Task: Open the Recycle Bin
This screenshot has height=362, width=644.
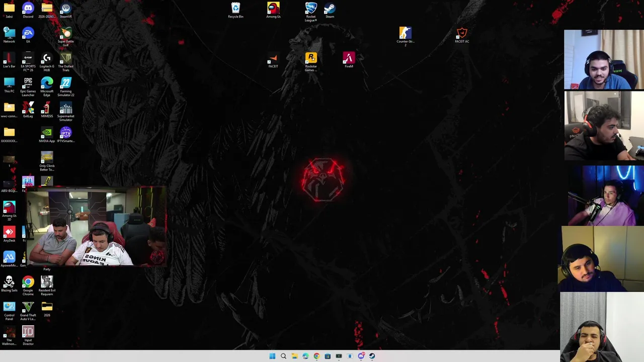Action: (235, 10)
